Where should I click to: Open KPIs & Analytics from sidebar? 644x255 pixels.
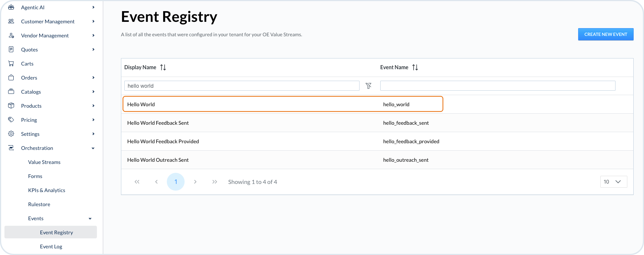click(x=47, y=190)
